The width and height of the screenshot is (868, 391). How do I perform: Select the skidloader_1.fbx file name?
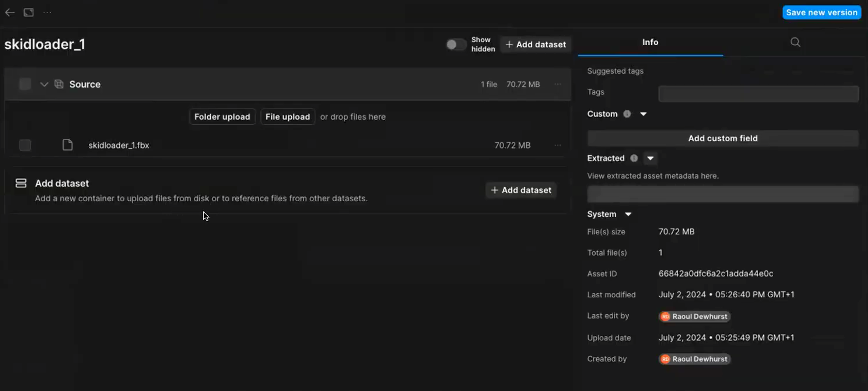pyautogui.click(x=119, y=145)
